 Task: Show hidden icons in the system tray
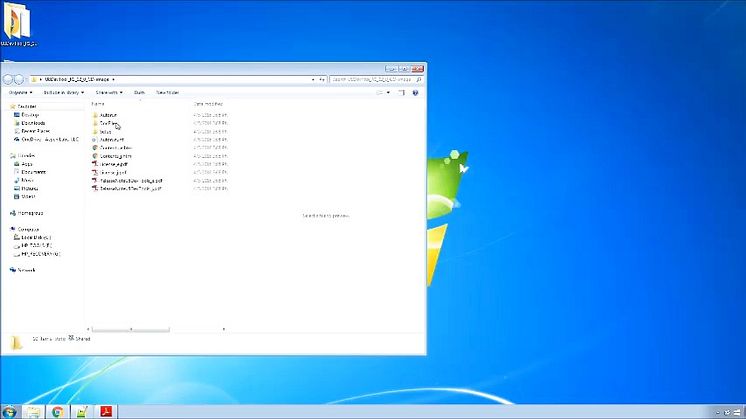718,412
